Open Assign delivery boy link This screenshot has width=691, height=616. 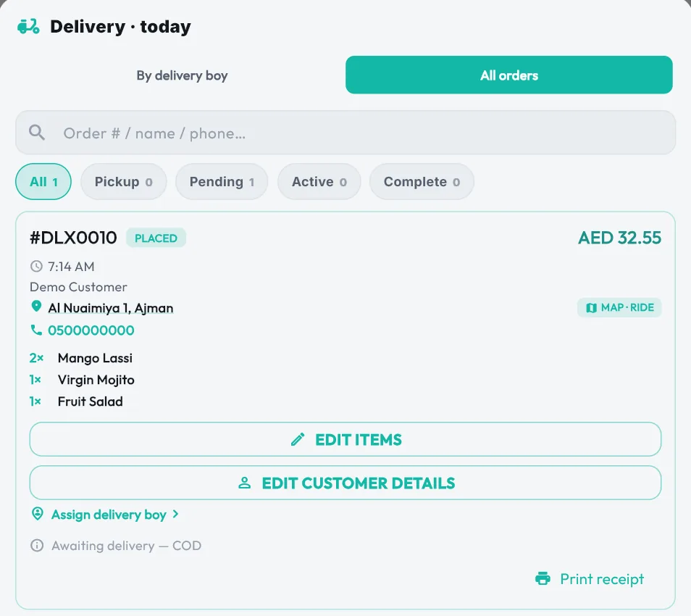coord(109,515)
